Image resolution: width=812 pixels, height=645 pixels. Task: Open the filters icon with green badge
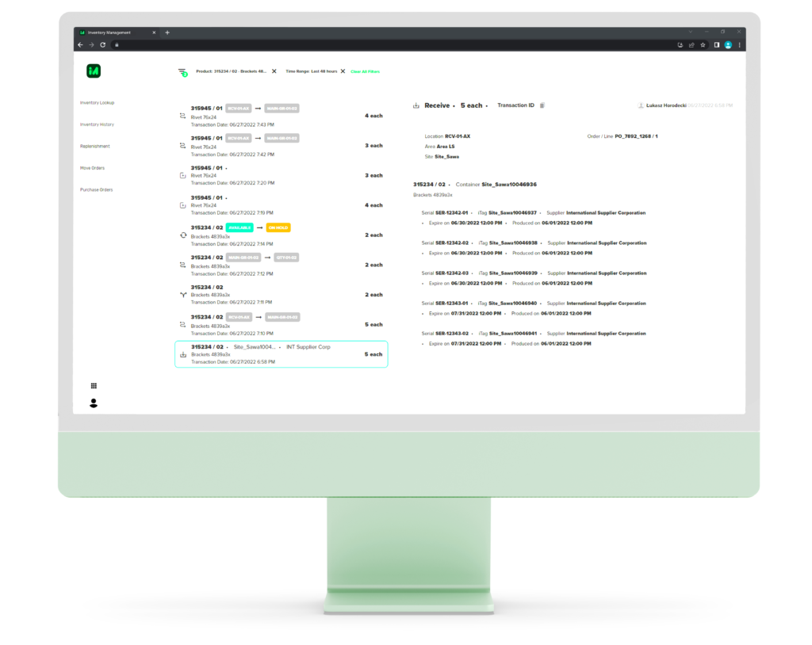(182, 72)
